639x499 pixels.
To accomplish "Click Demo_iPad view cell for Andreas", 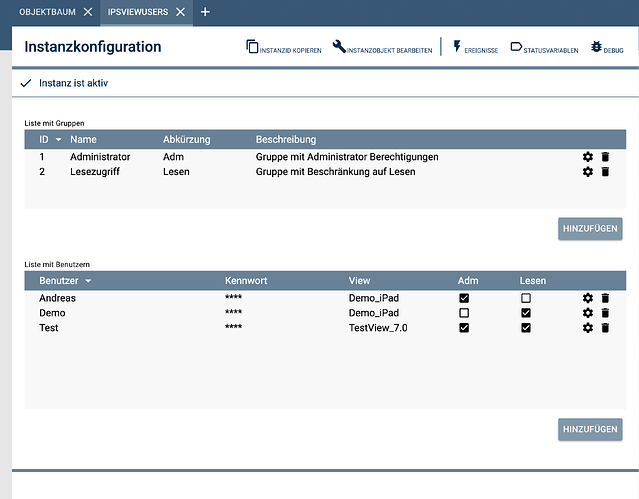I will [x=373, y=298].
